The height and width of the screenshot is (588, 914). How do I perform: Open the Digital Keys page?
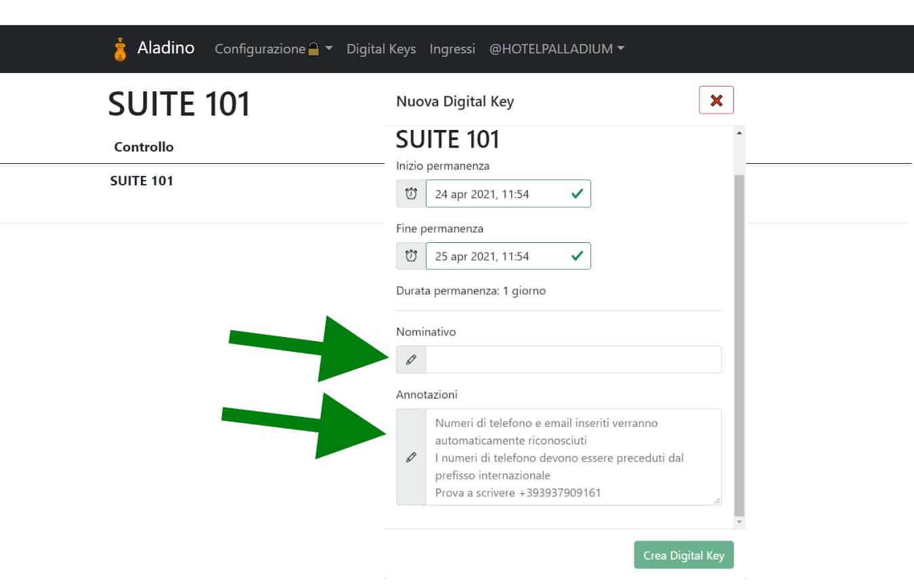pos(381,49)
